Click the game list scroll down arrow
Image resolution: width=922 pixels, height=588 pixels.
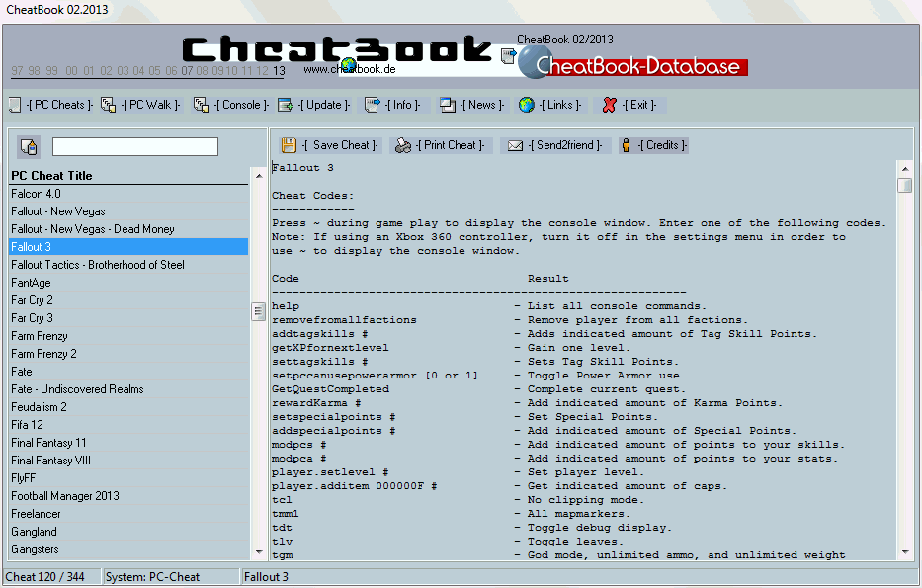259,552
